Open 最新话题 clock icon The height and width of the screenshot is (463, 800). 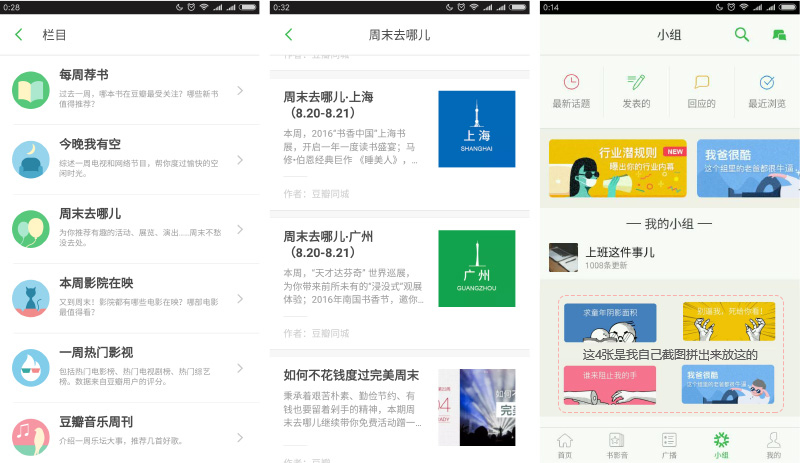(571, 82)
